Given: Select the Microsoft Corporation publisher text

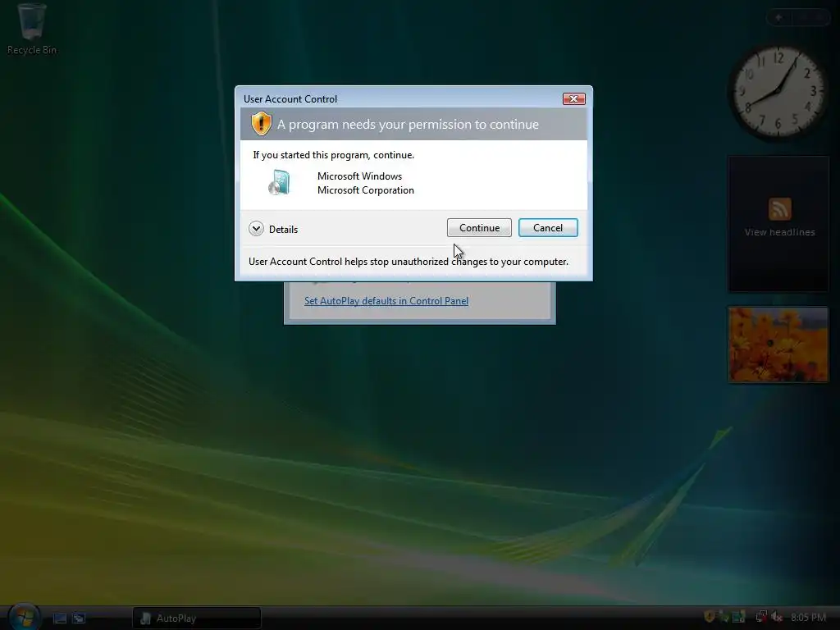Looking at the screenshot, I should [x=365, y=190].
